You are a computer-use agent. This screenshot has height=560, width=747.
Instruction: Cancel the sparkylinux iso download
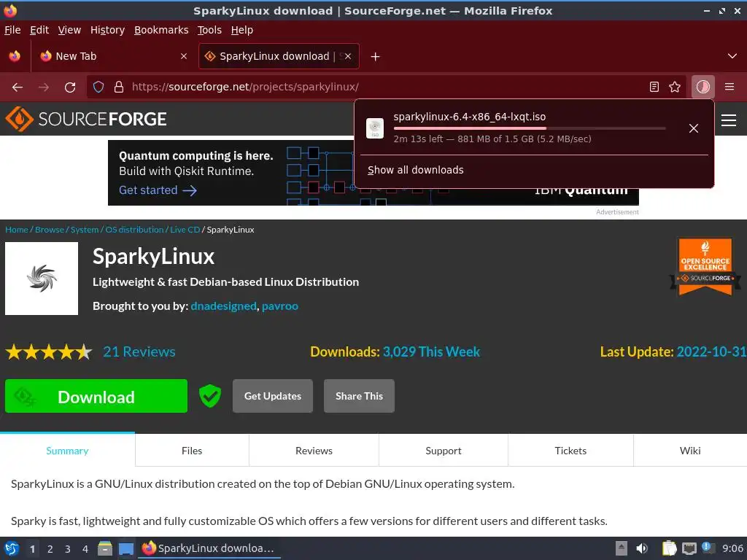(x=694, y=128)
